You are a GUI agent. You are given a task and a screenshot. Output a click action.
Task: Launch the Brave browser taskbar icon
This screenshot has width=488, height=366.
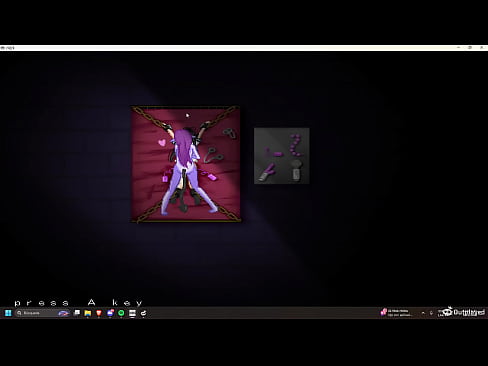coord(99,313)
